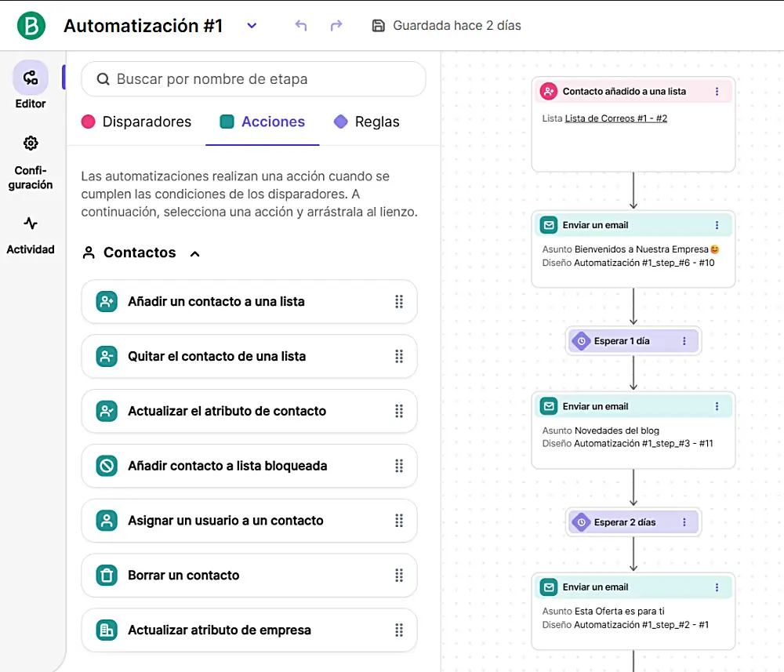
Task: Collapse the Contactos actions section
Action: (194, 252)
